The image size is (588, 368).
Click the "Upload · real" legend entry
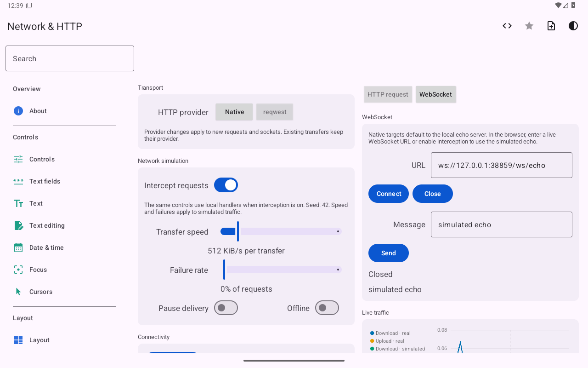pyautogui.click(x=387, y=341)
